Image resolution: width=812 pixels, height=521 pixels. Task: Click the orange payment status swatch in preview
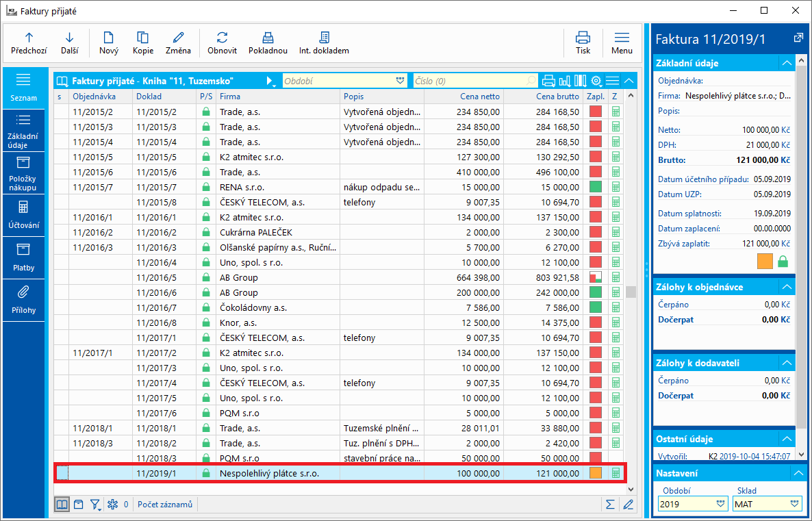coord(765,261)
